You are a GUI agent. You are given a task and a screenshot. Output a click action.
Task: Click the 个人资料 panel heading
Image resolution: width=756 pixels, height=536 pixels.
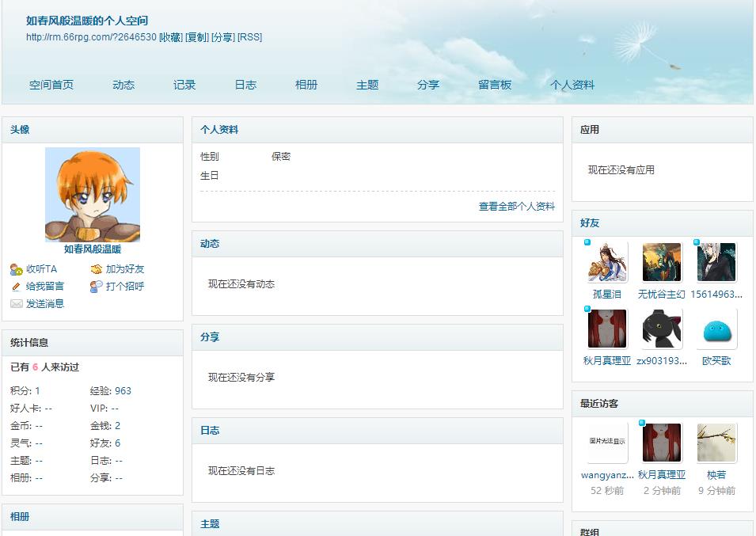219,130
